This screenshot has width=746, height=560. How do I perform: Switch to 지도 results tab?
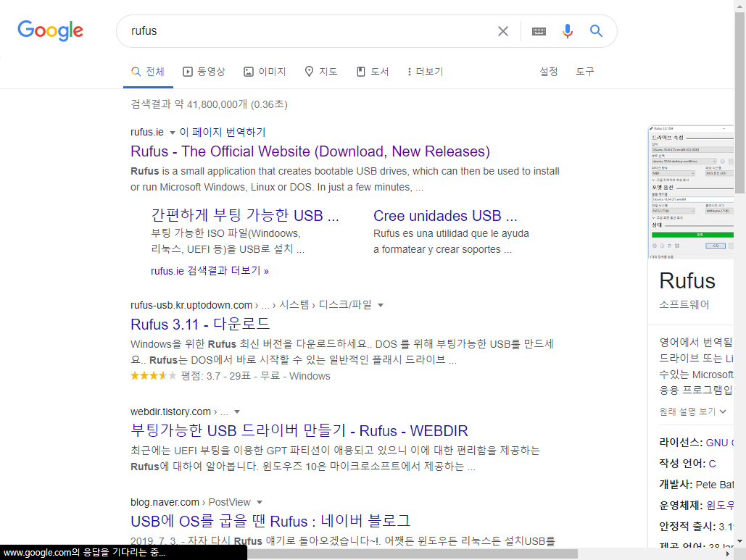click(321, 72)
